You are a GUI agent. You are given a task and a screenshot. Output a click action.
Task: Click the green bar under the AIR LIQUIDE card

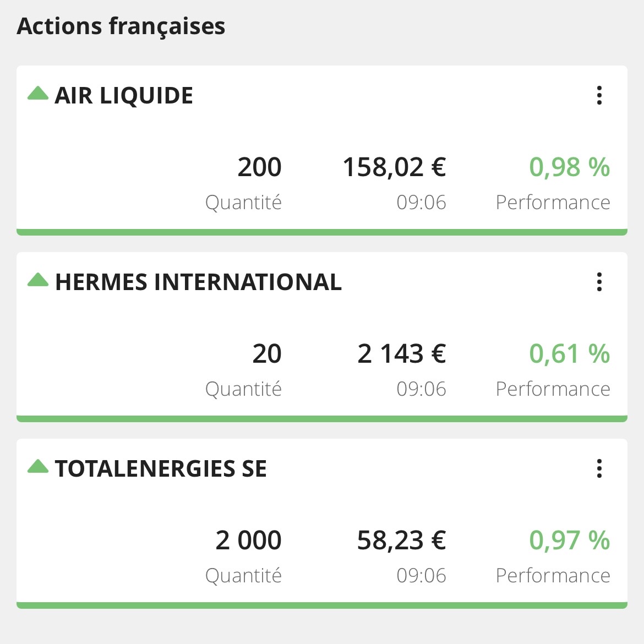click(x=322, y=232)
